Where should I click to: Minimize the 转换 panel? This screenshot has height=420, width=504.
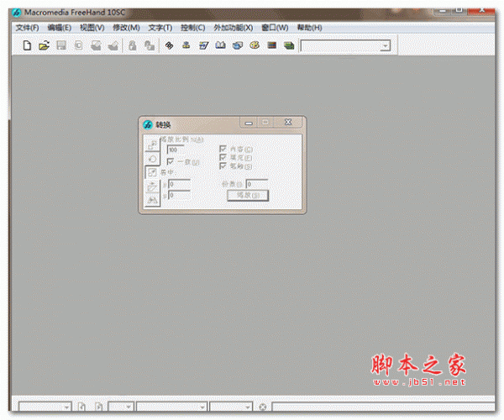249,123
